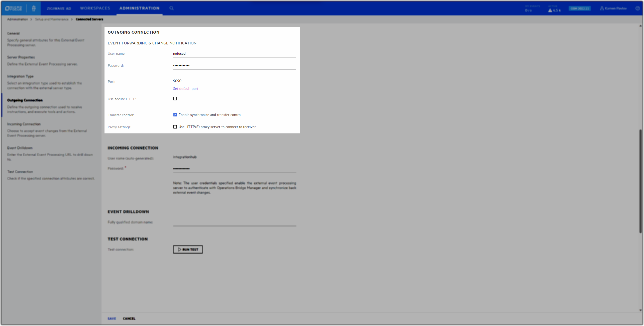Expand the Setup and Maintenance breadcrumb
This screenshot has width=644, height=326.
pos(52,19)
